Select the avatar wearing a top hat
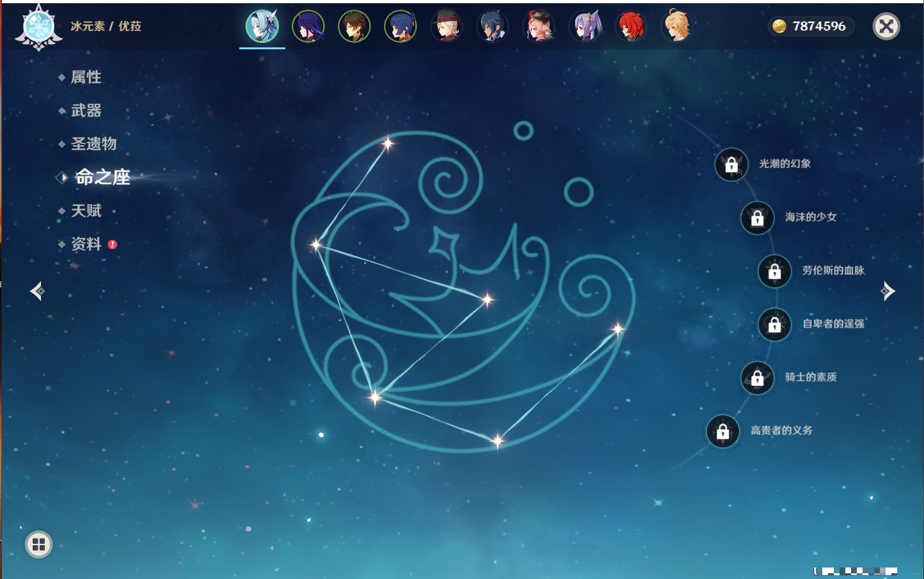Image resolution: width=924 pixels, height=579 pixels. [447, 27]
